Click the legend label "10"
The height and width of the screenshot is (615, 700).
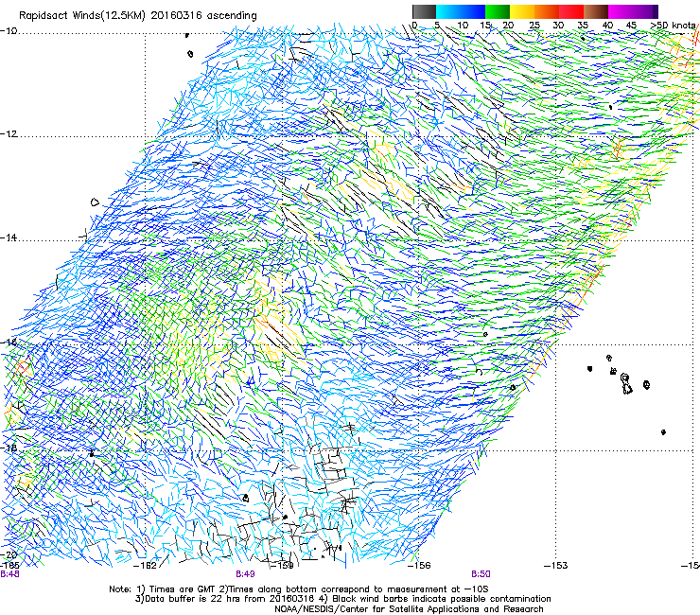(463, 26)
